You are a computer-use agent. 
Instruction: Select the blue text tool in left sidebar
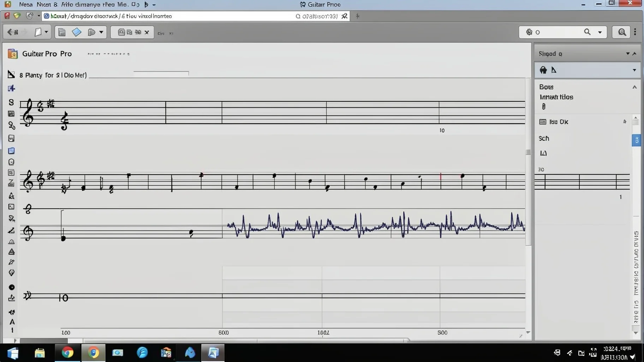click(x=11, y=88)
